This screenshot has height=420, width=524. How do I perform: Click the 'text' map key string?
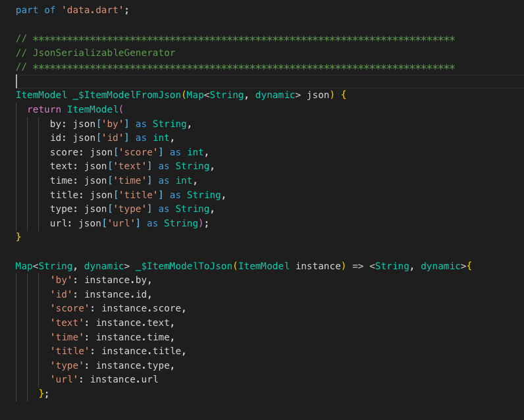[66, 323]
